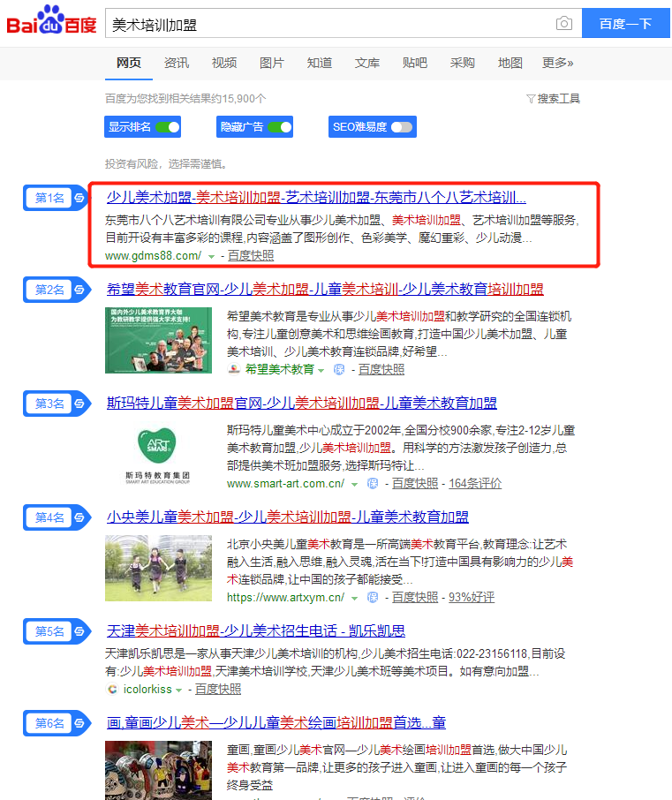Open camera image search icon
This screenshot has width=672, height=800.
[x=564, y=23]
